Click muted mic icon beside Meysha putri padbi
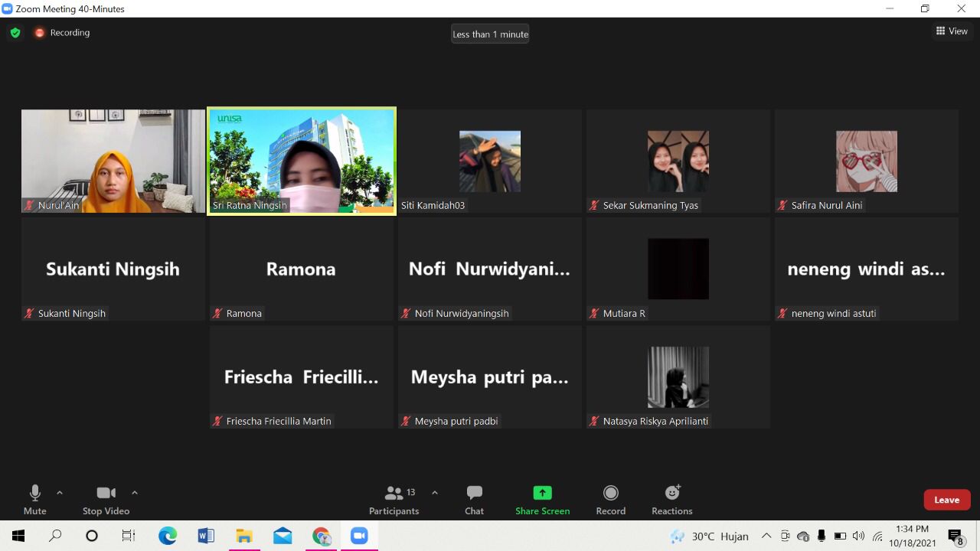980x551 pixels. (x=406, y=421)
